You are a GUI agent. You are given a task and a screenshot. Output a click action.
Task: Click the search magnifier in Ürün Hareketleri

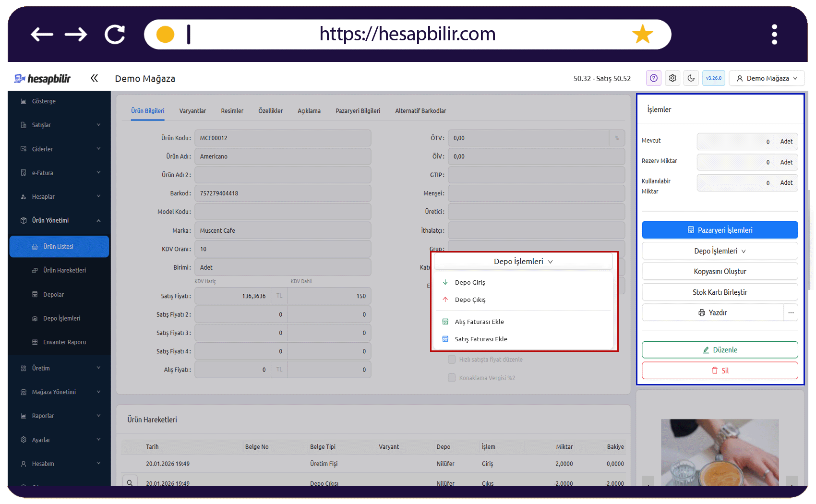click(130, 482)
